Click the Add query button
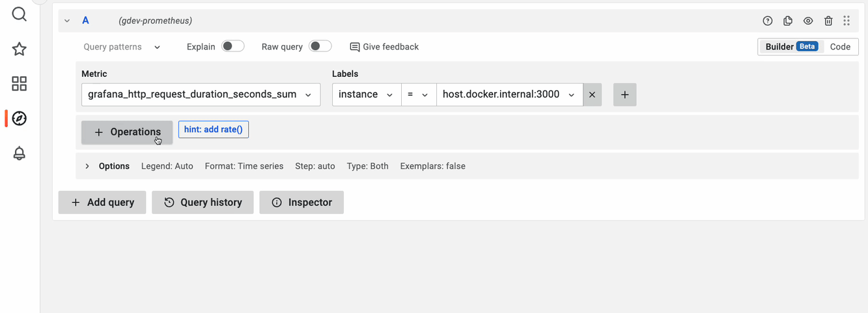868x313 pixels. point(102,202)
